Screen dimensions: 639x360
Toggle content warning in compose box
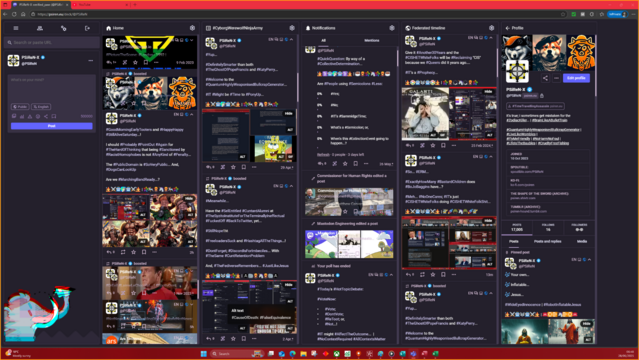(x=30, y=116)
